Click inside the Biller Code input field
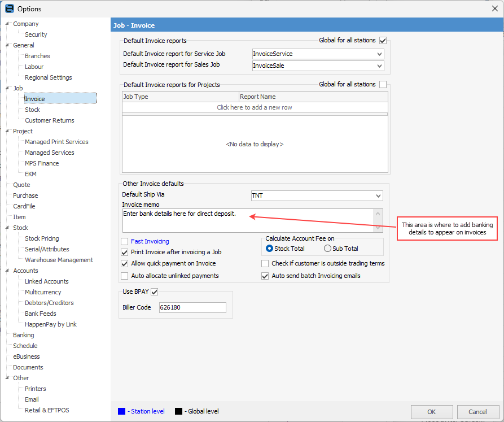 pos(192,307)
